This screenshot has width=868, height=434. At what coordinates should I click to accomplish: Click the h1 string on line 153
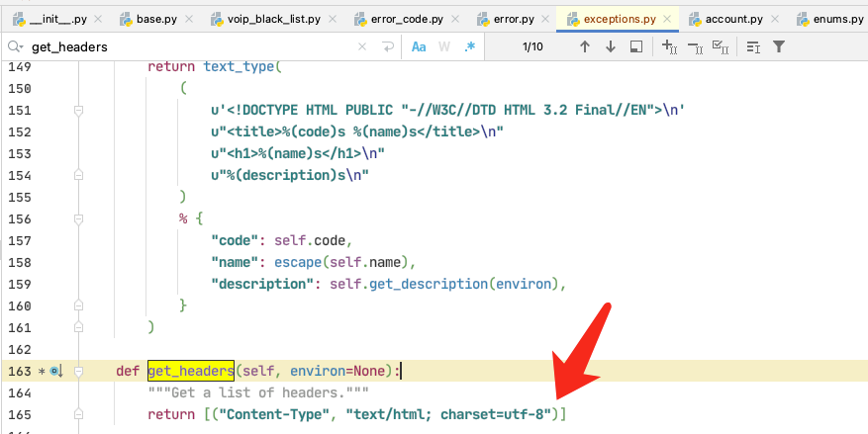pyautogui.click(x=298, y=153)
